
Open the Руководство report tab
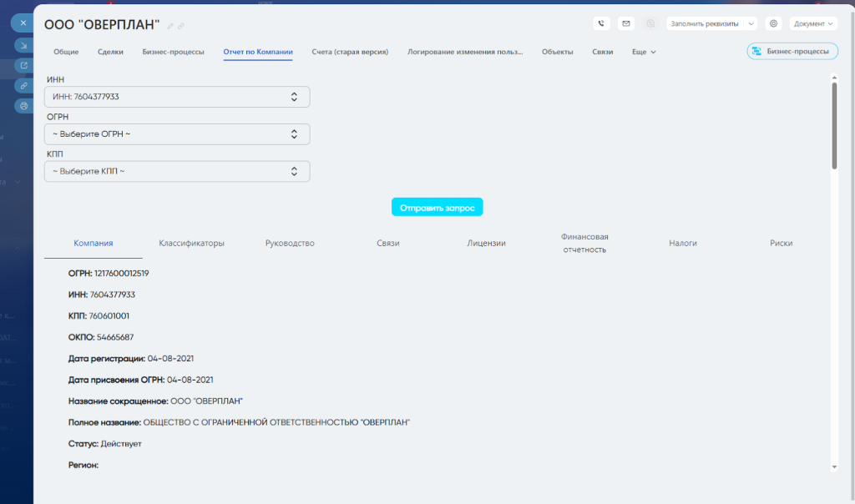[x=289, y=243]
